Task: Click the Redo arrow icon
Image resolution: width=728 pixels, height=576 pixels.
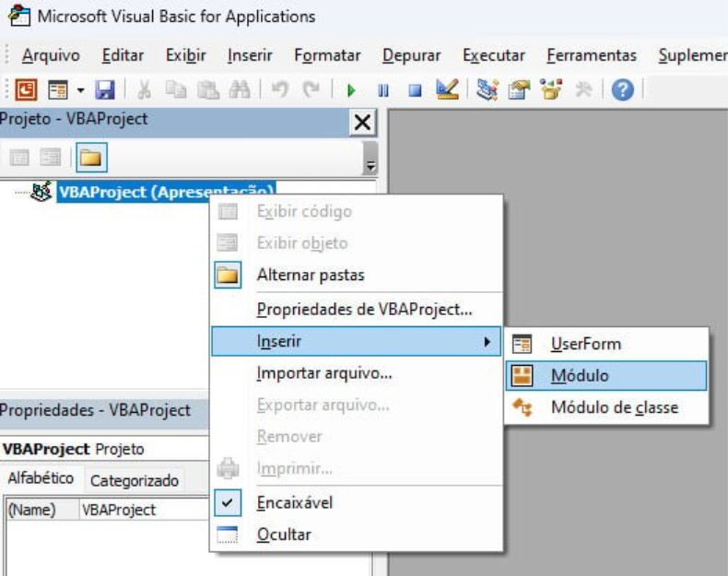Action: coord(311,89)
